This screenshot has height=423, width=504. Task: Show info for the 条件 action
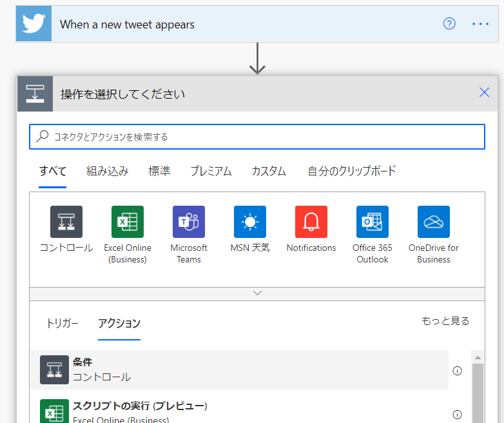pos(457,371)
